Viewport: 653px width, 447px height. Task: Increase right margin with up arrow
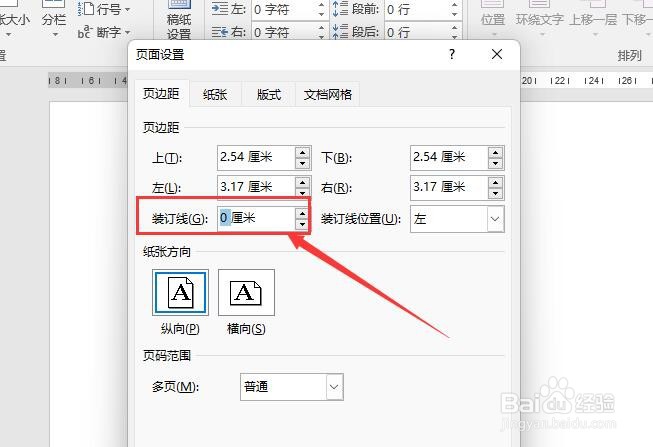tap(496, 182)
